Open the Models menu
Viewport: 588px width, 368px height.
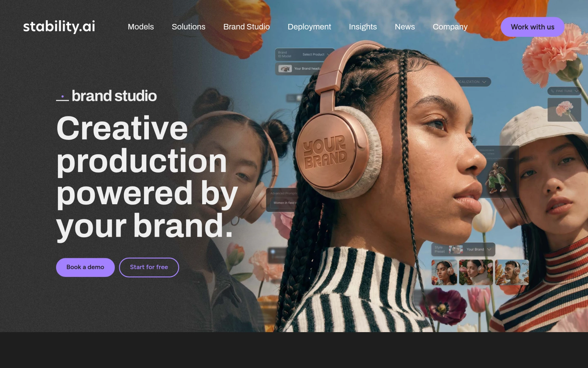[x=141, y=27]
